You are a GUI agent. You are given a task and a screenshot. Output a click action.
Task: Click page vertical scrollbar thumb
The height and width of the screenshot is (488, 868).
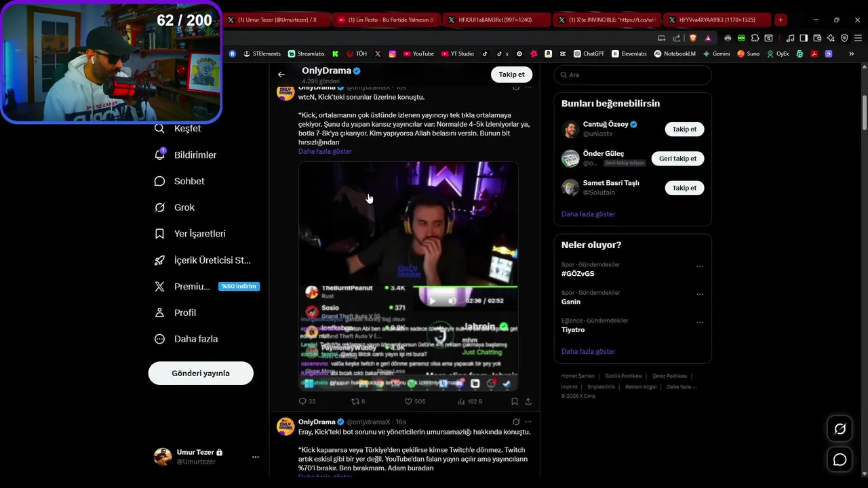click(864, 113)
